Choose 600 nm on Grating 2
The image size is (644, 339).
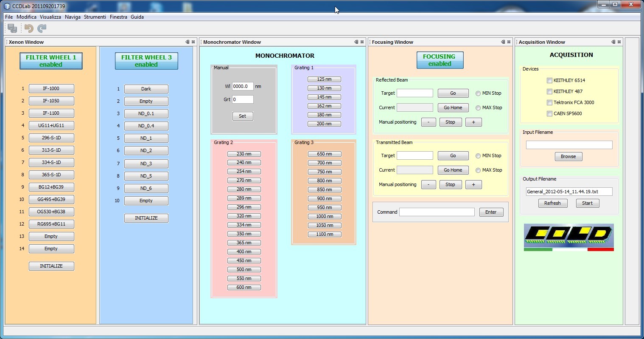click(244, 287)
